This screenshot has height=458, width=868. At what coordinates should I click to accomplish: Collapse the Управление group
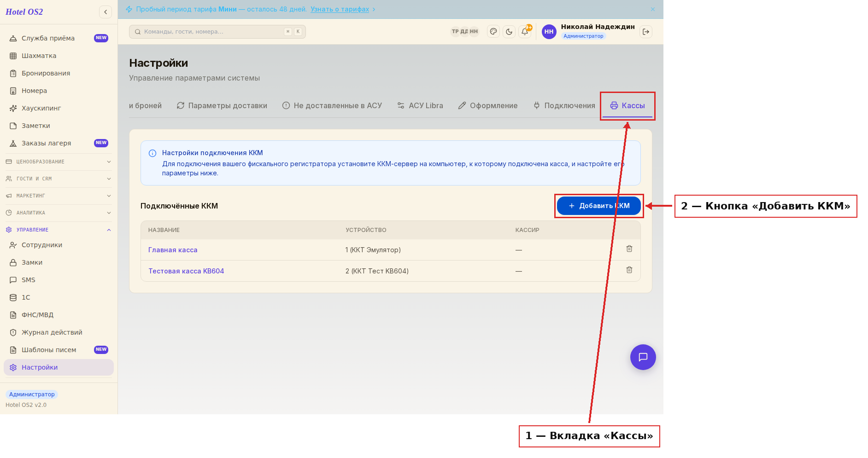coord(59,230)
